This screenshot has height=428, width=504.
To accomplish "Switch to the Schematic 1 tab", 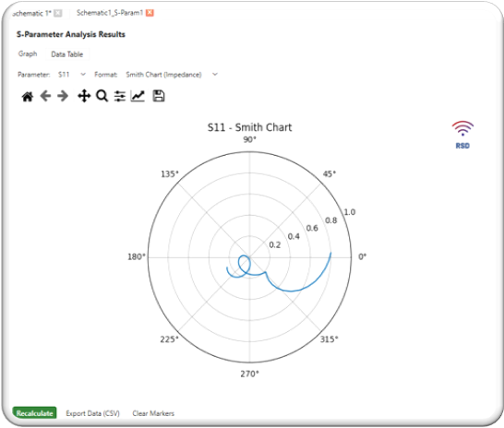I will pos(31,13).
